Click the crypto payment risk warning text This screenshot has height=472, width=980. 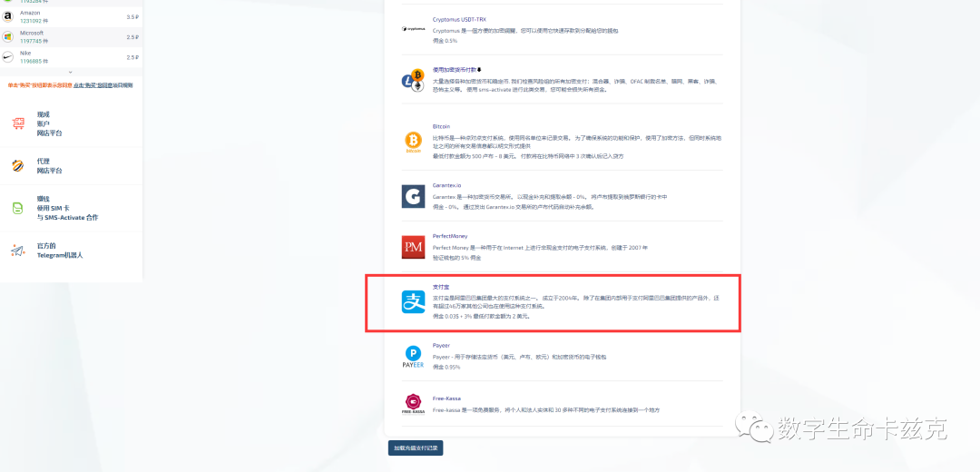coord(575,85)
